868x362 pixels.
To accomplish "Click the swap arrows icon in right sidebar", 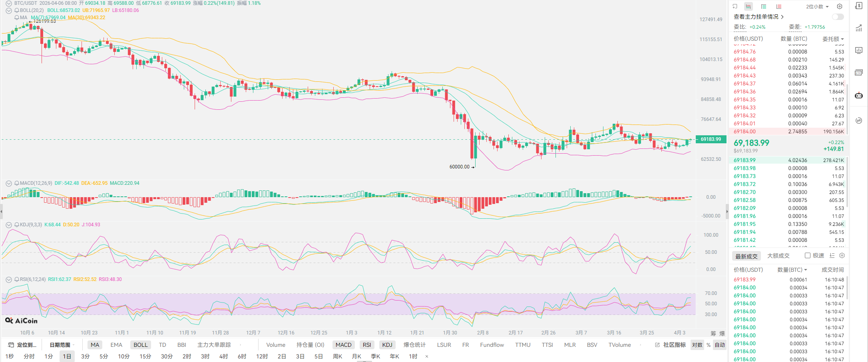I will tap(858, 121).
